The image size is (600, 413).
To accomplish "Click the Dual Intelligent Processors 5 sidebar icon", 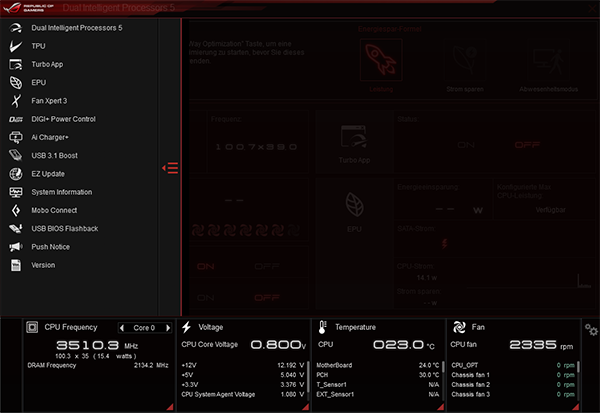I will [x=16, y=28].
